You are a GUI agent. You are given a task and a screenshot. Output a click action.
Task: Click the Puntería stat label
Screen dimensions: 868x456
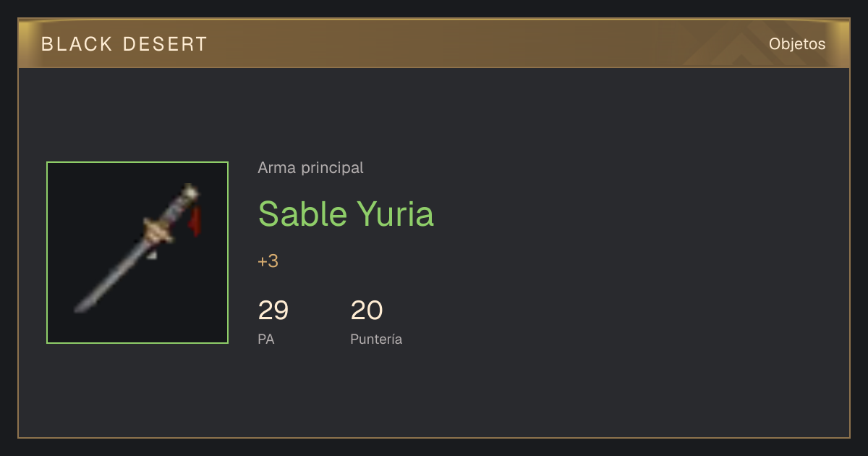pyautogui.click(x=376, y=339)
